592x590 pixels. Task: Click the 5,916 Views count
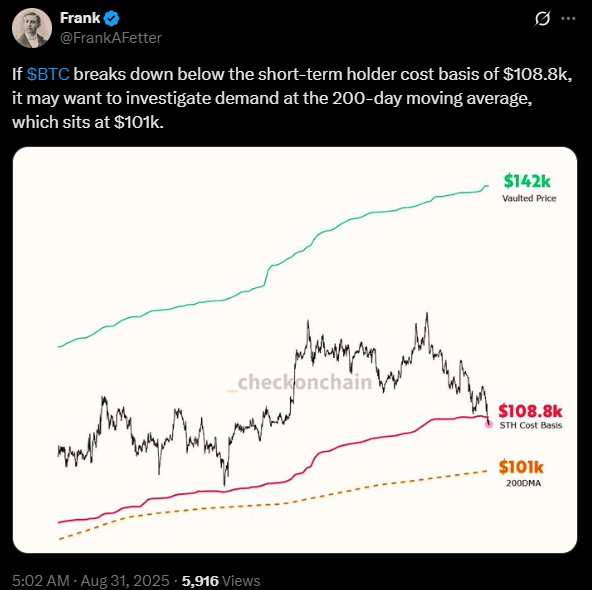click(x=221, y=581)
